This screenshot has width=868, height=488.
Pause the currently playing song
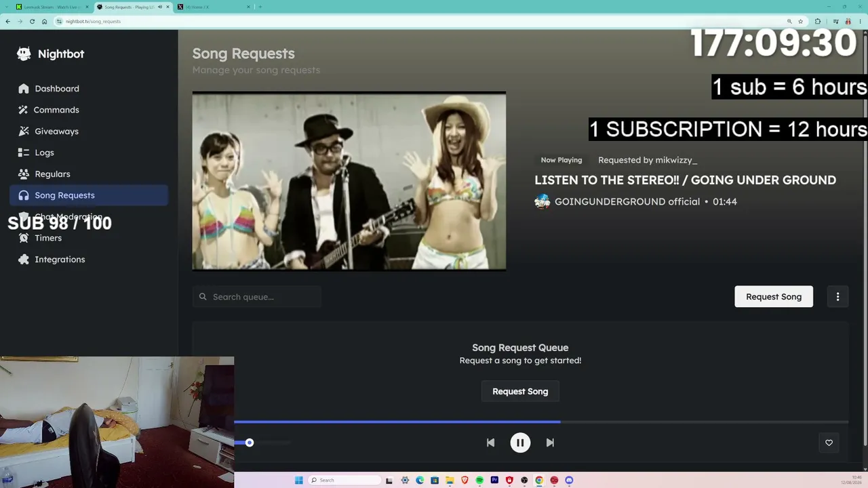[x=520, y=443]
